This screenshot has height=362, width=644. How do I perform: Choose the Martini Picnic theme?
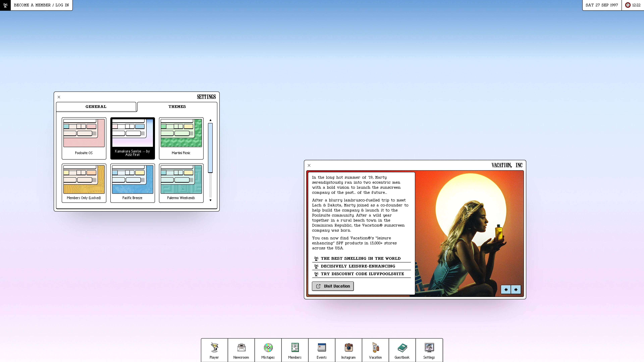(x=181, y=138)
